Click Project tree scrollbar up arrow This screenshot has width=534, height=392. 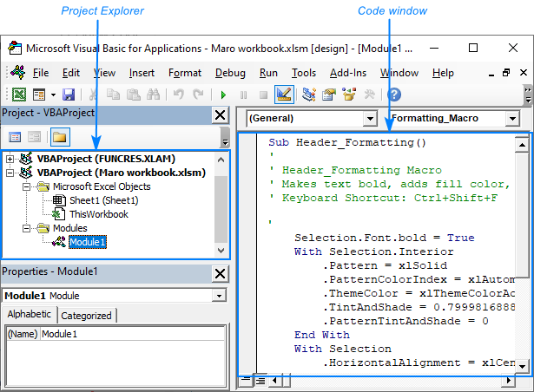click(x=221, y=160)
